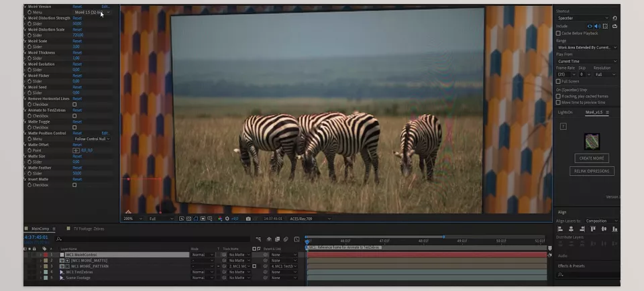Enable the Full Screen checkbox
The height and width of the screenshot is (291, 644).
(x=559, y=81)
